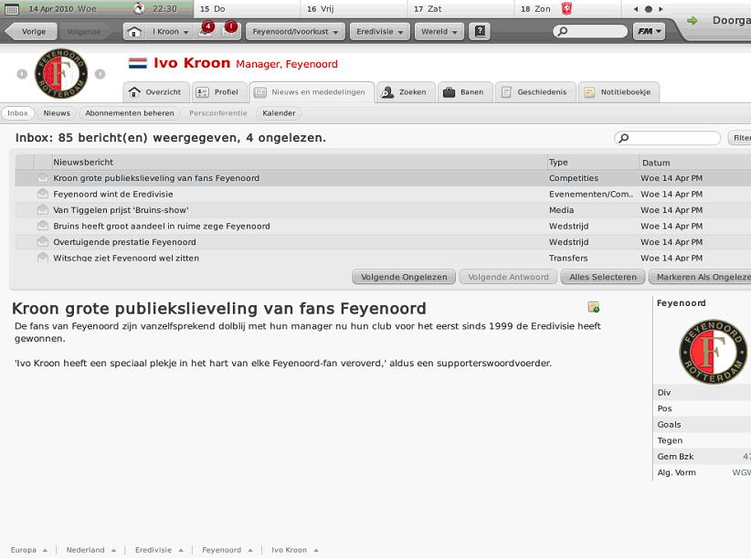
Task: Click magnifier icon in the inbox search field
Action: click(x=624, y=139)
